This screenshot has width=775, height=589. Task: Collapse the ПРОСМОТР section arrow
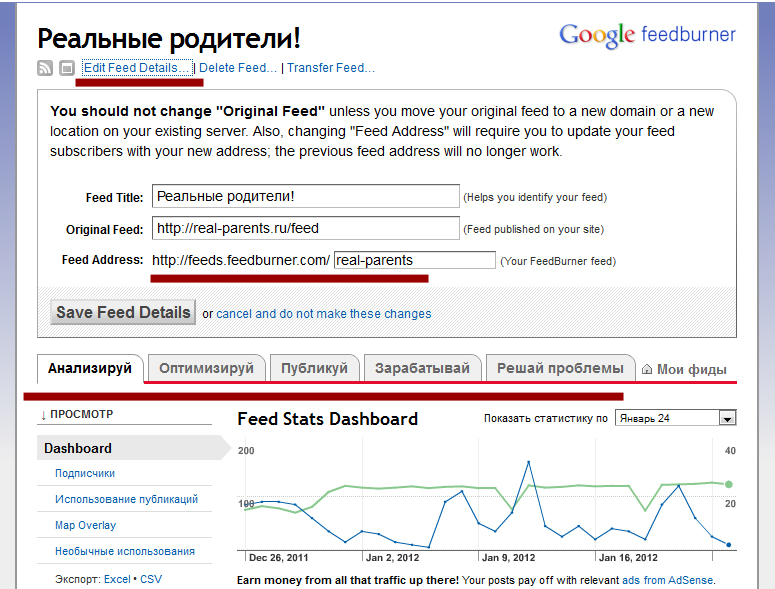pos(44,414)
